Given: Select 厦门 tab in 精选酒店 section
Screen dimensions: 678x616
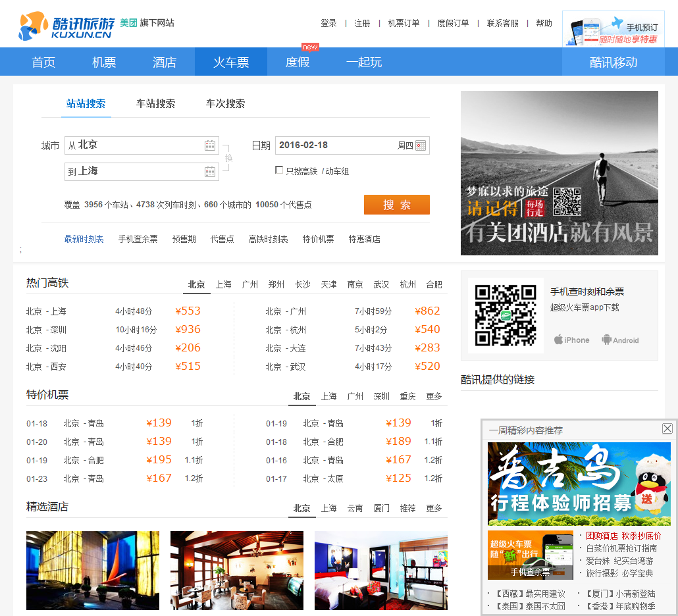Looking at the screenshot, I should point(381,508).
